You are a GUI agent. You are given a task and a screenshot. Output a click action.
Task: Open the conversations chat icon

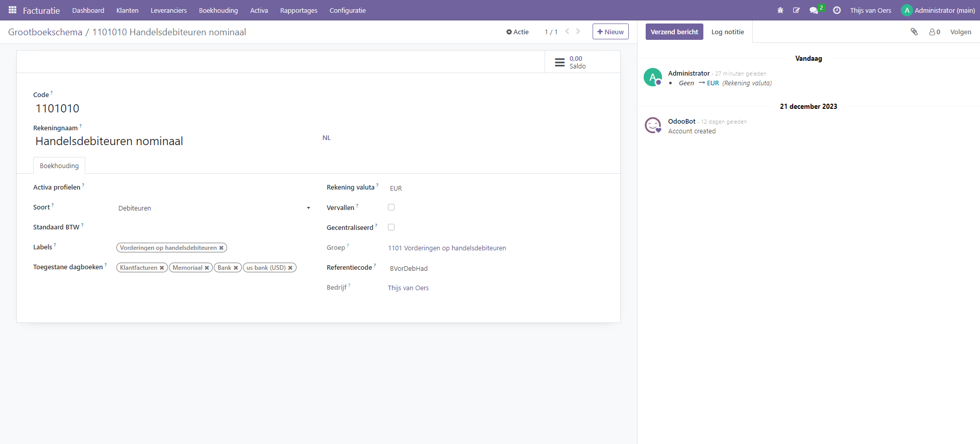coord(814,10)
